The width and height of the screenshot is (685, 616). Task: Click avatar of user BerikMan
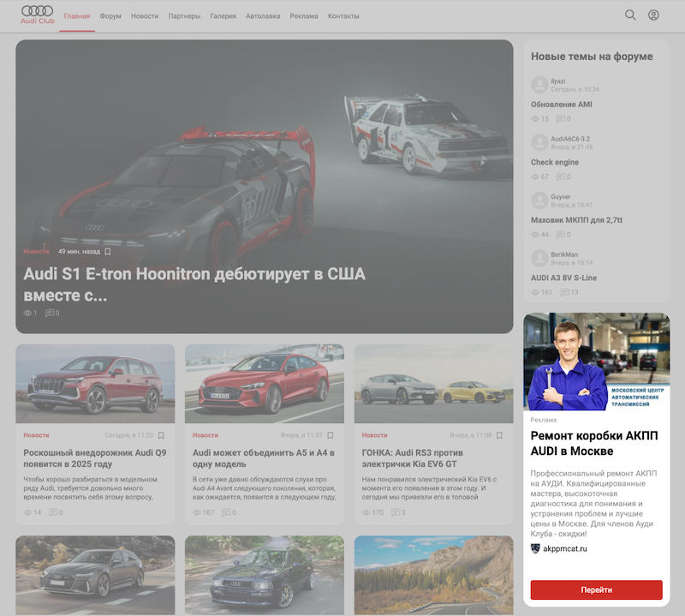(x=539, y=258)
